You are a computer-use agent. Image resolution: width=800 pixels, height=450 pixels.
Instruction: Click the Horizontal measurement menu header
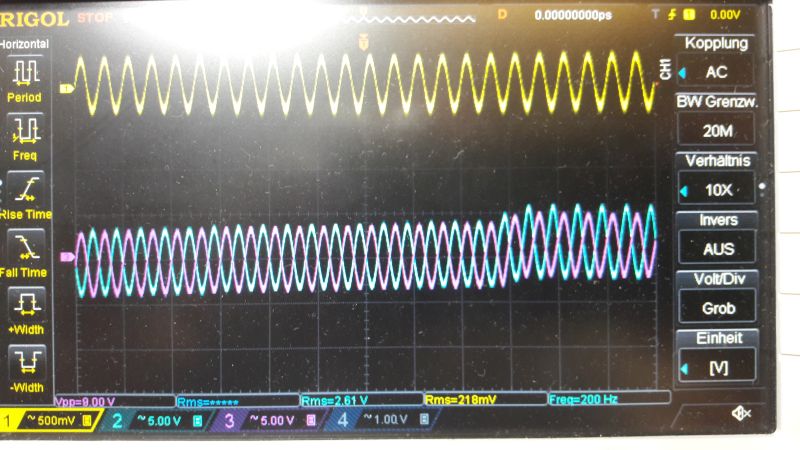tap(24, 44)
